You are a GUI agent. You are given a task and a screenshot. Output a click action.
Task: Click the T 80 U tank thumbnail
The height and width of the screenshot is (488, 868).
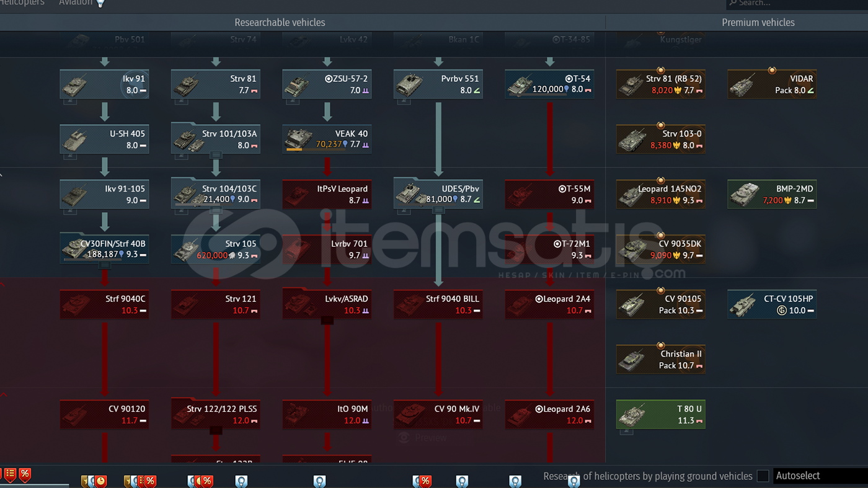coord(633,414)
